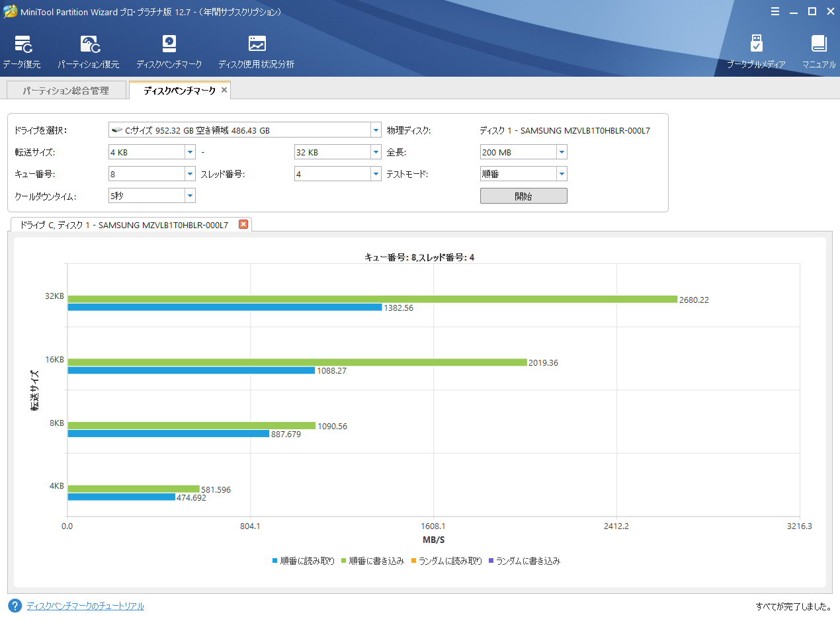The width and height of the screenshot is (840, 621).
Task: Close the ドライブ C result tab
Action: [x=243, y=224]
